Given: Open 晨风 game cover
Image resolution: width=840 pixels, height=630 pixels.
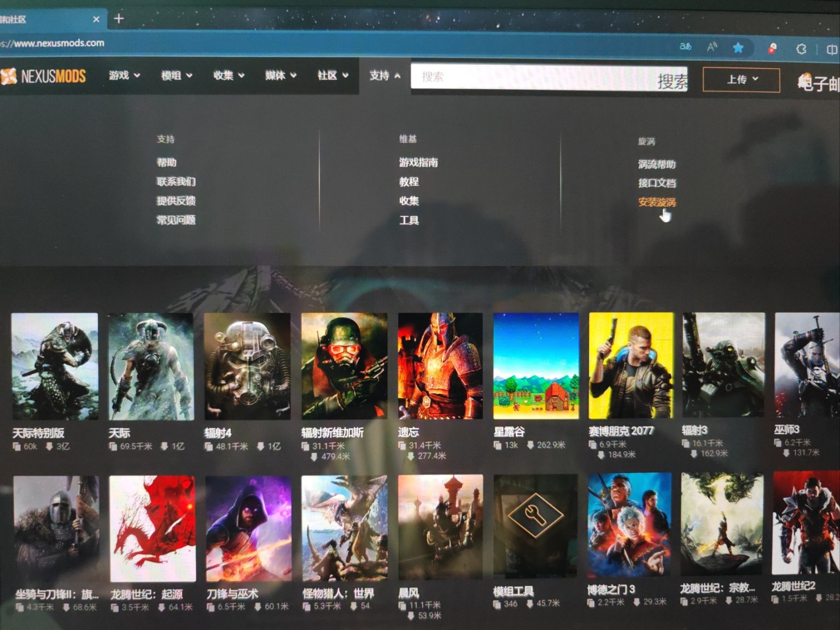Looking at the screenshot, I should 440,527.
